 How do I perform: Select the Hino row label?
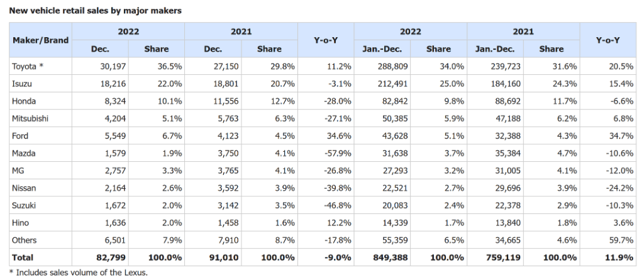click(x=21, y=223)
